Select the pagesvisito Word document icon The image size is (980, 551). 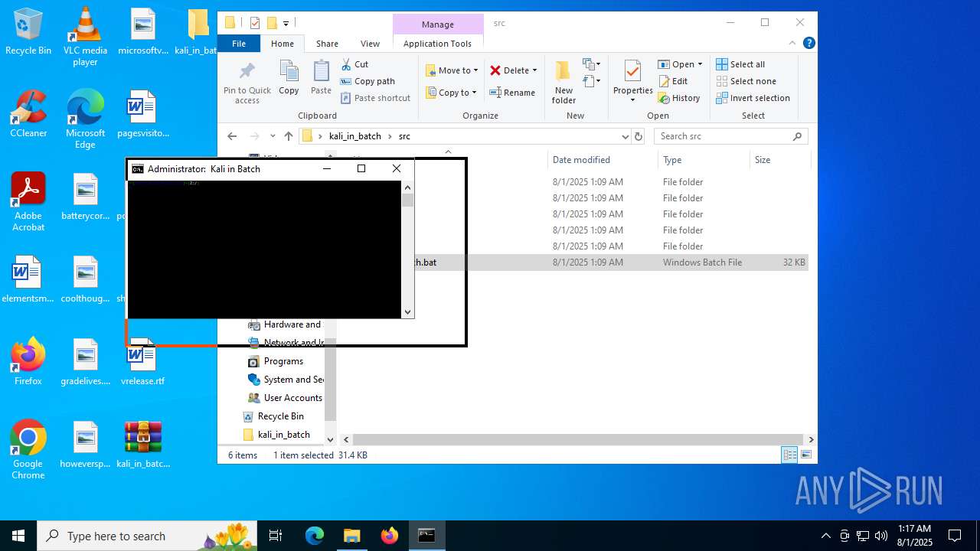(142, 113)
